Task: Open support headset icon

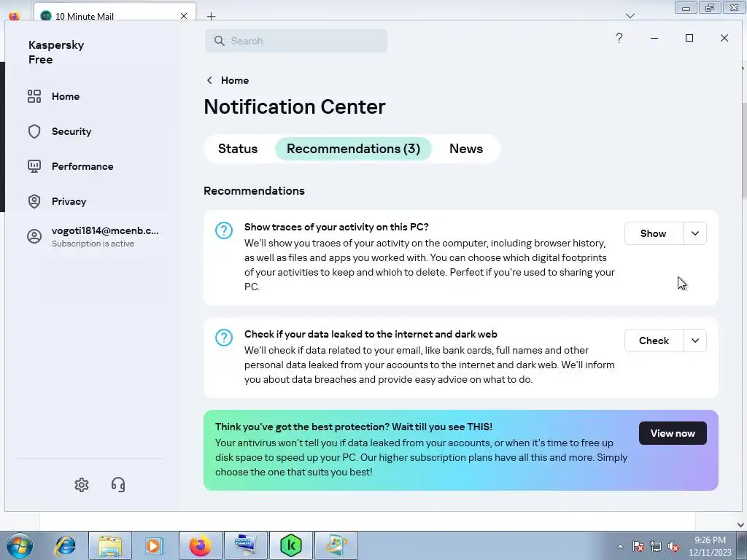Action: point(118,485)
